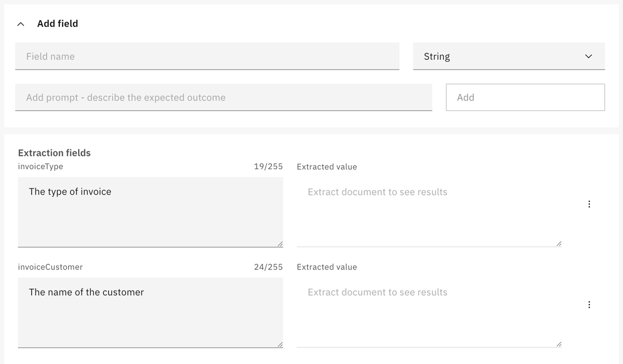The image size is (623, 364).
Task: Click the resize grip on the invoiceCustomer prompt box
Action: coord(279,344)
